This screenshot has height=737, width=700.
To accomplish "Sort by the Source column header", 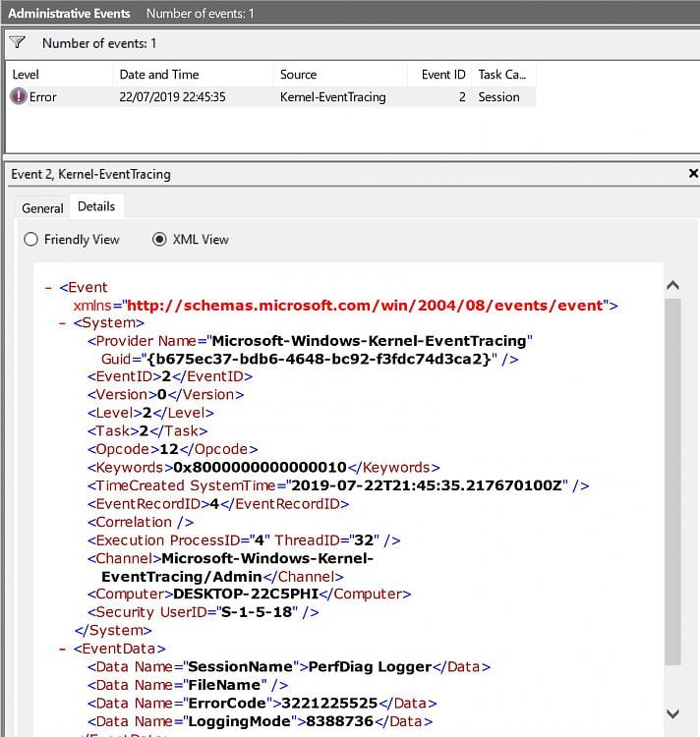I will tap(340, 75).
